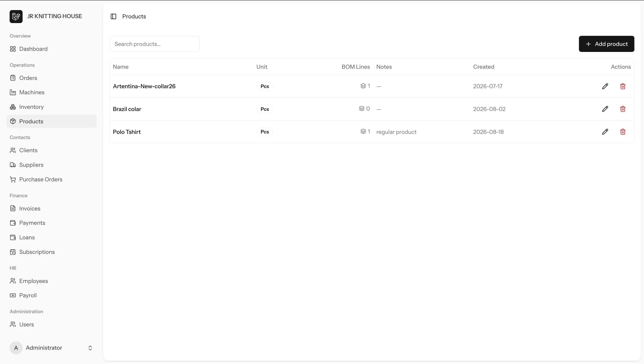This screenshot has height=364, width=644.
Task: Open the Clients page
Action: (51, 150)
